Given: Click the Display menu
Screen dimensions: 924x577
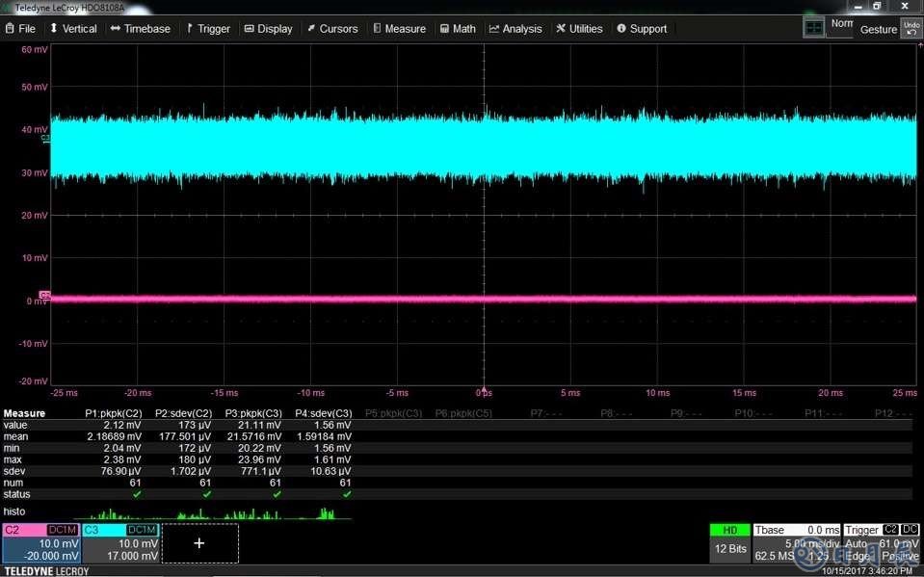Looking at the screenshot, I should (x=268, y=29).
